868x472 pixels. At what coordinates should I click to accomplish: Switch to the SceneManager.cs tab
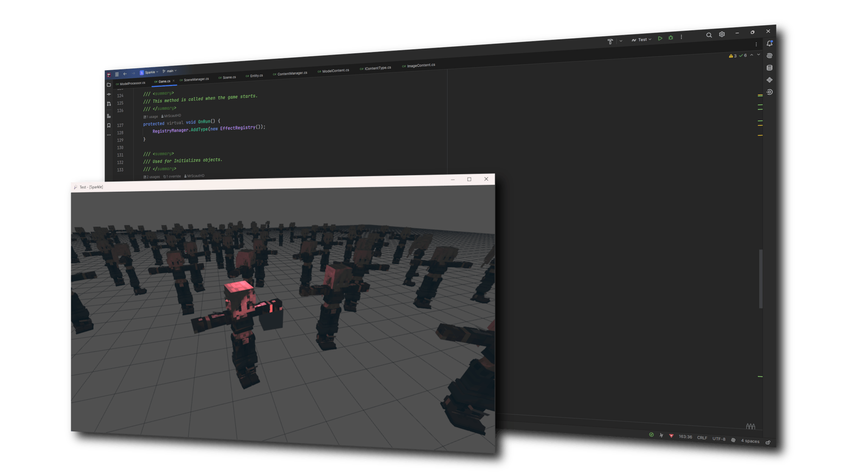point(196,79)
